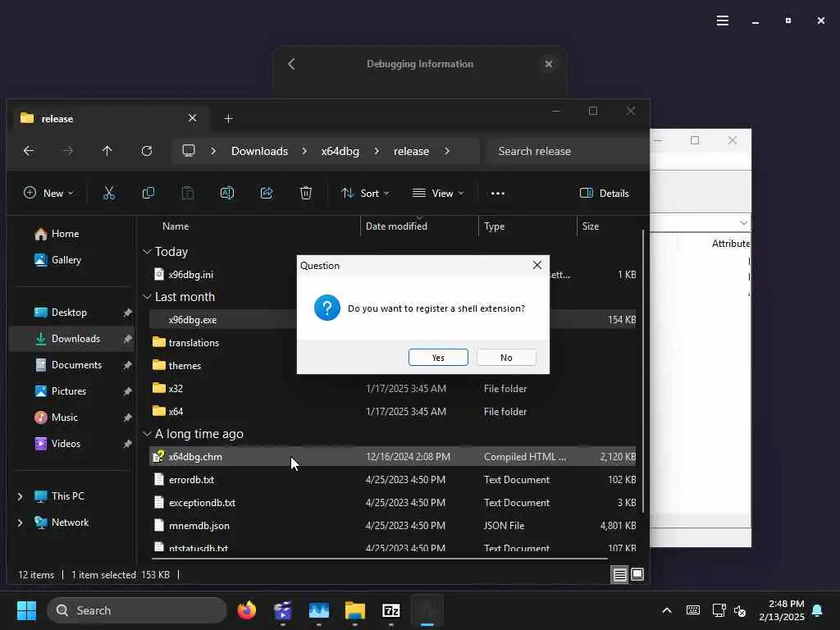Click the Paste clipboard icon
Screen dimensions: 840x630
pyautogui.click(x=188, y=193)
